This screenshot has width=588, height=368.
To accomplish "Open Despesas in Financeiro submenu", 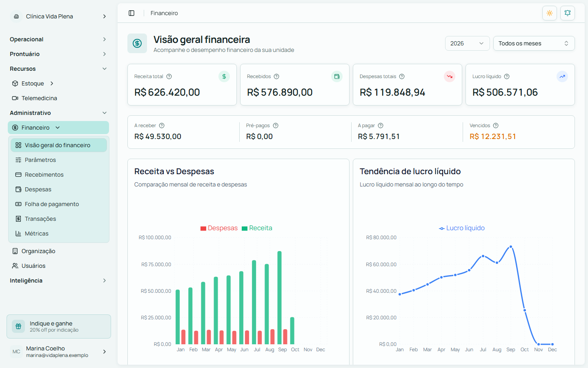I will (59, 189).
